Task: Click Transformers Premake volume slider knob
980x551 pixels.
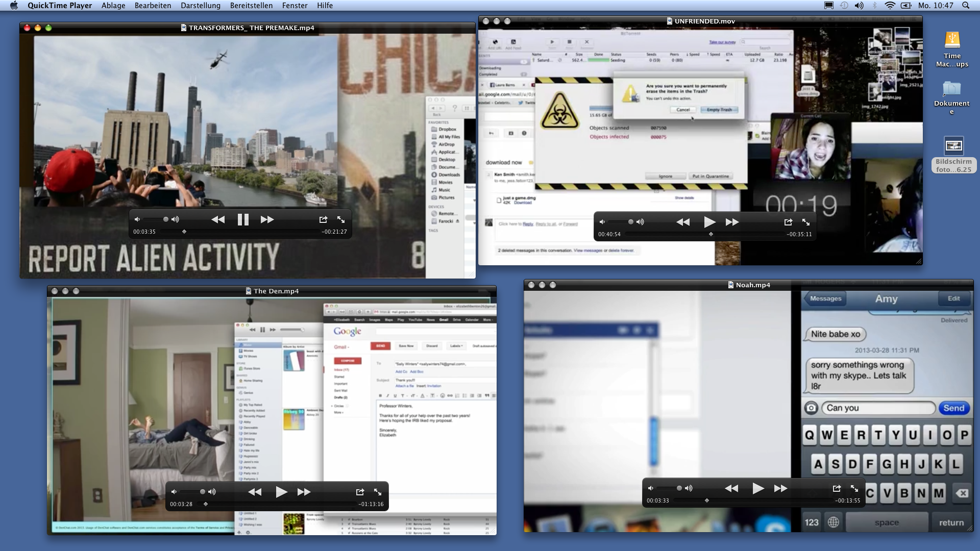Action: tap(165, 219)
